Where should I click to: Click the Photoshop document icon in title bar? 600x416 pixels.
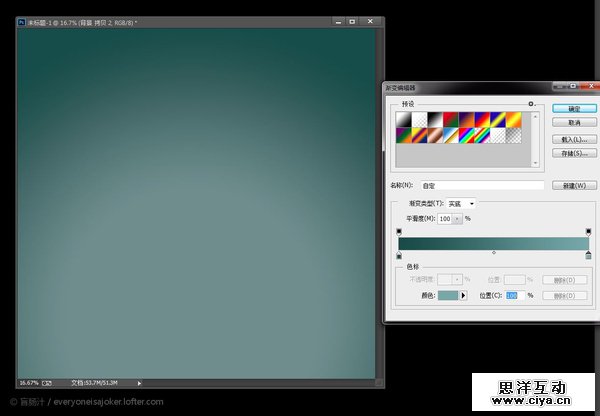click(21, 22)
